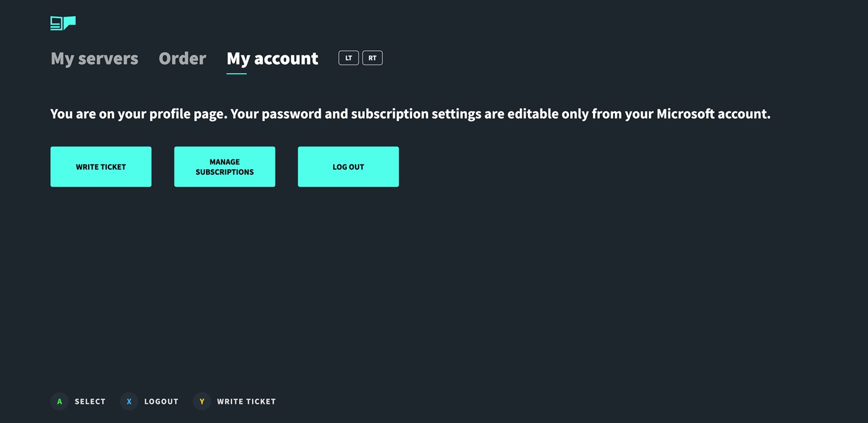
Task: Click subscription settings text in the notice
Action: click(x=416, y=114)
